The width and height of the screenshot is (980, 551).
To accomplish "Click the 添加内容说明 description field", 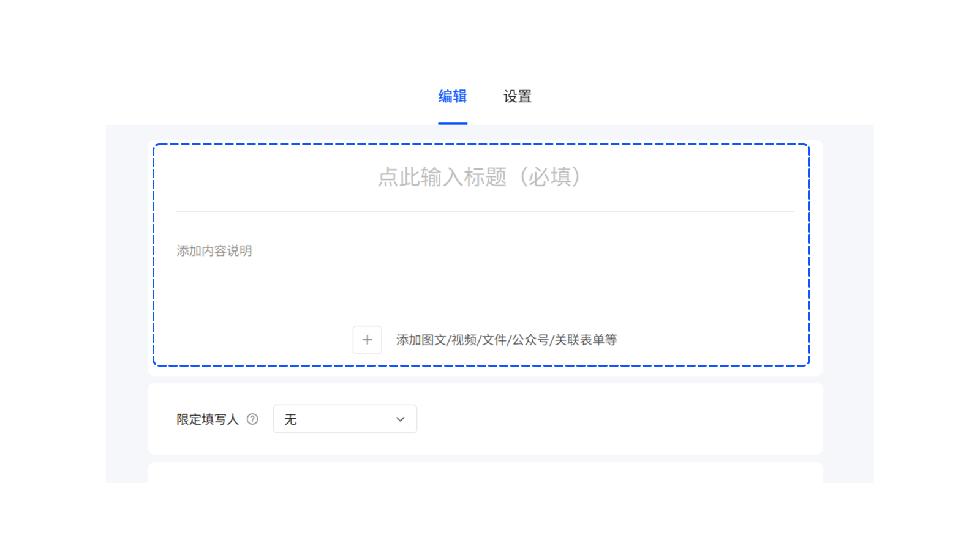I will point(214,250).
